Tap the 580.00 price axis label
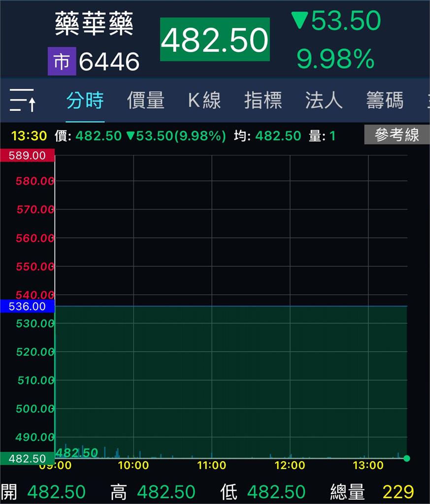The width and height of the screenshot is (430, 504). tap(35, 181)
